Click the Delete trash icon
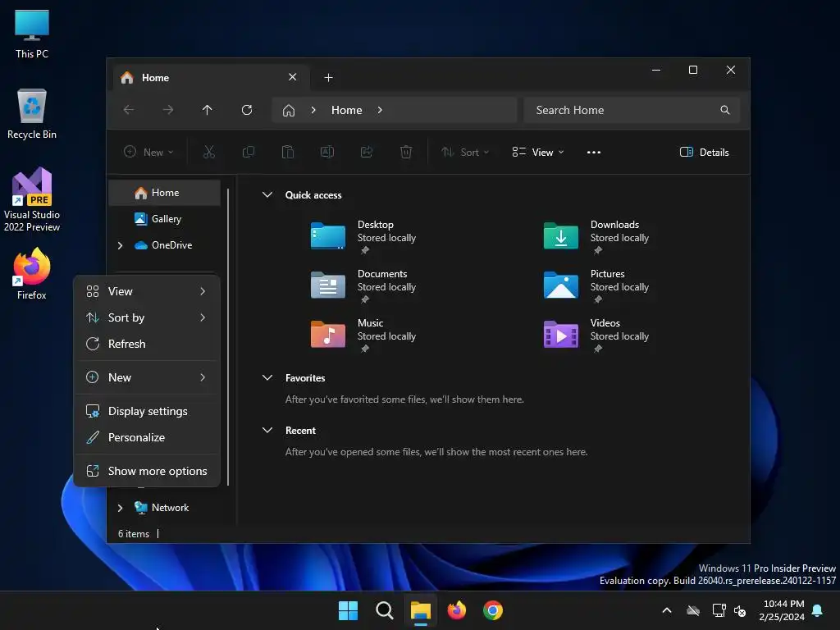840x630 pixels. 406,152
